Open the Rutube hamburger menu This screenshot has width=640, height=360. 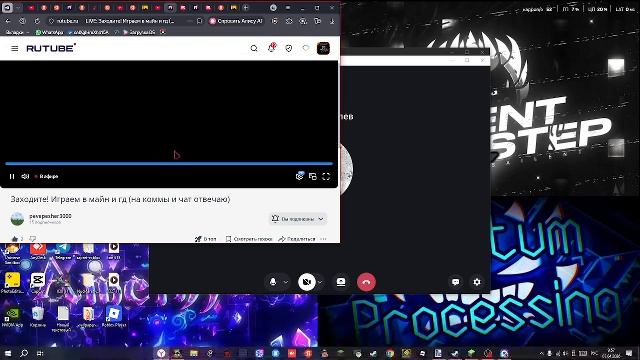coord(15,49)
